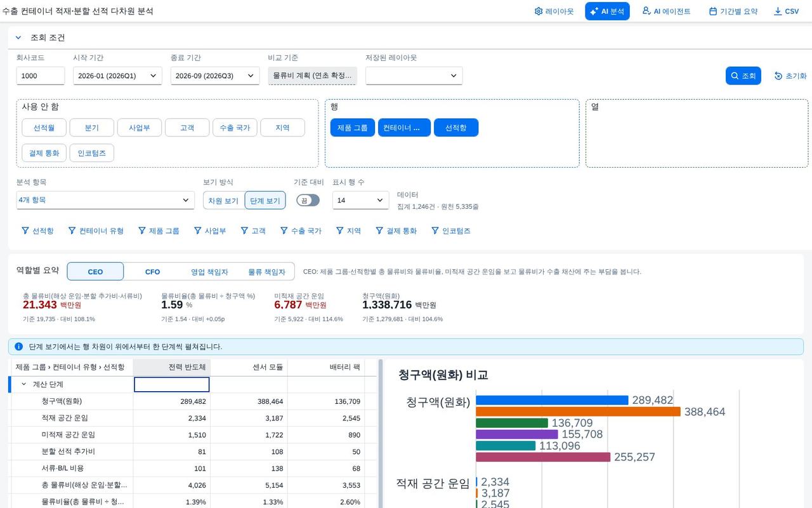Click the 전력 반도체 column header
The image size is (812, 508).
click(x=171, y=367)
